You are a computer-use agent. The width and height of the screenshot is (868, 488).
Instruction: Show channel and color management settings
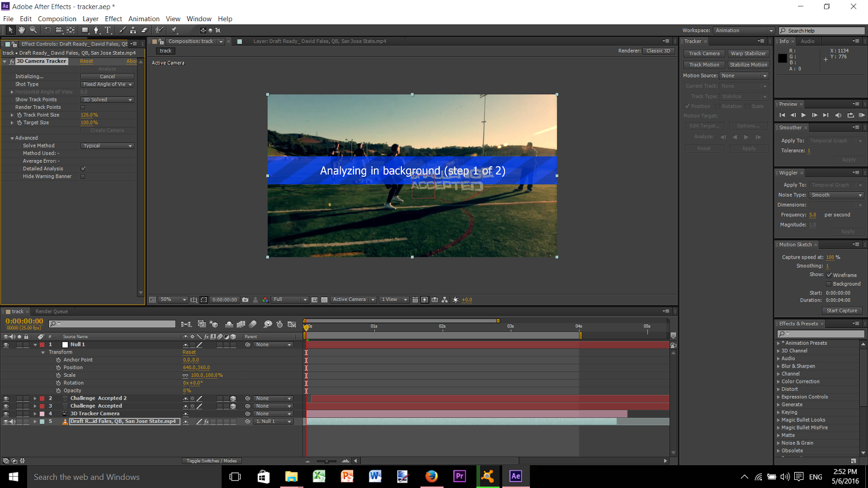(265, 300)
